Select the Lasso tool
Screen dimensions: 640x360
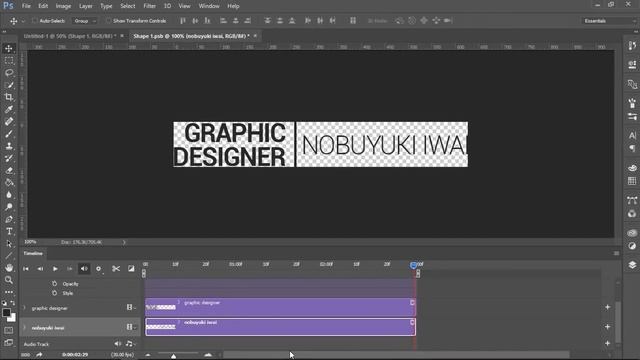(x=9, y=73)
